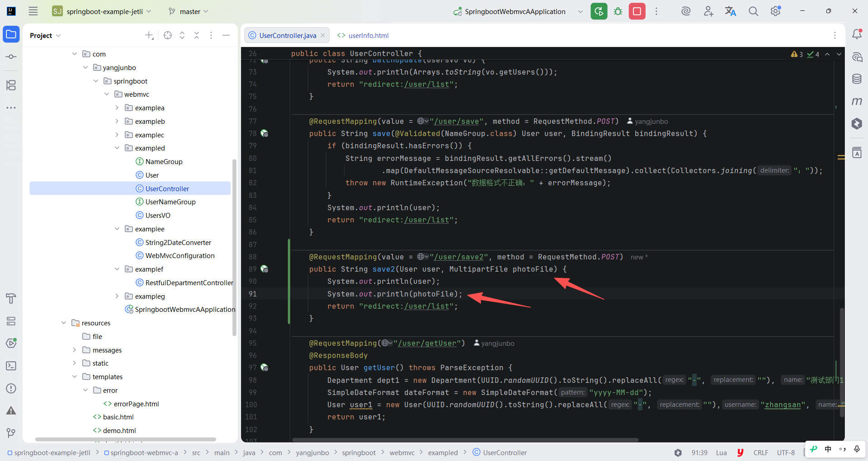The image size is (868, 461).
Task: Open editor tabs options menu
Action: pos(835,35)
